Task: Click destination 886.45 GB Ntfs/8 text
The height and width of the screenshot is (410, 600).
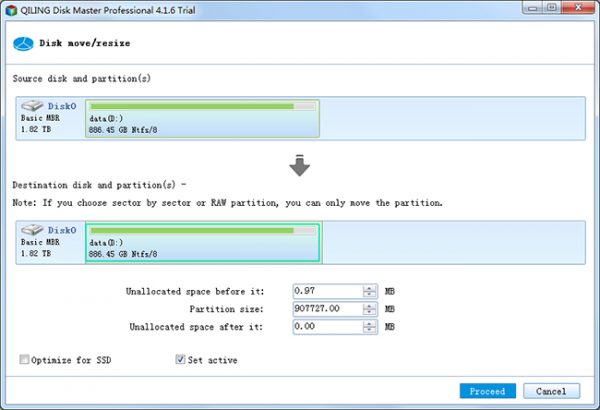Action: [123, 254]
